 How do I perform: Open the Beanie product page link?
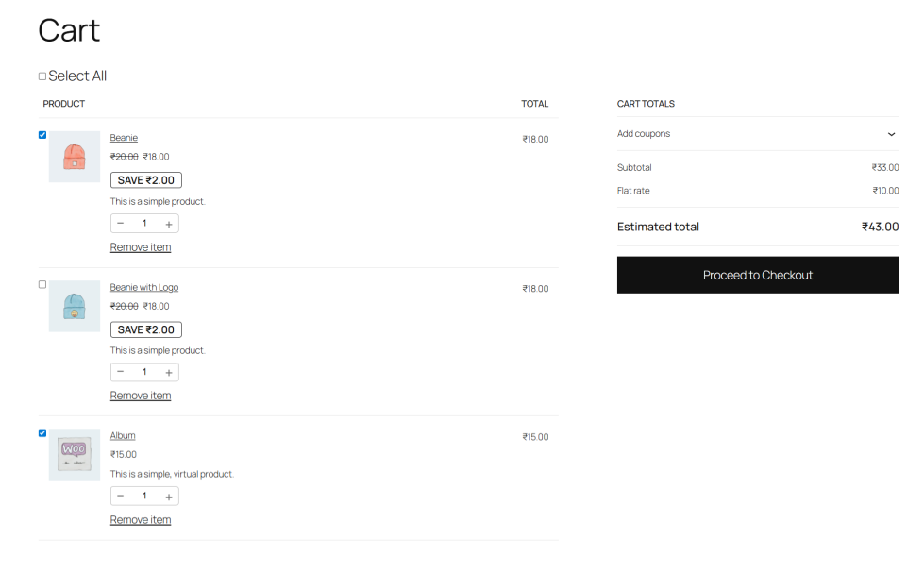[x=124, y=138]
